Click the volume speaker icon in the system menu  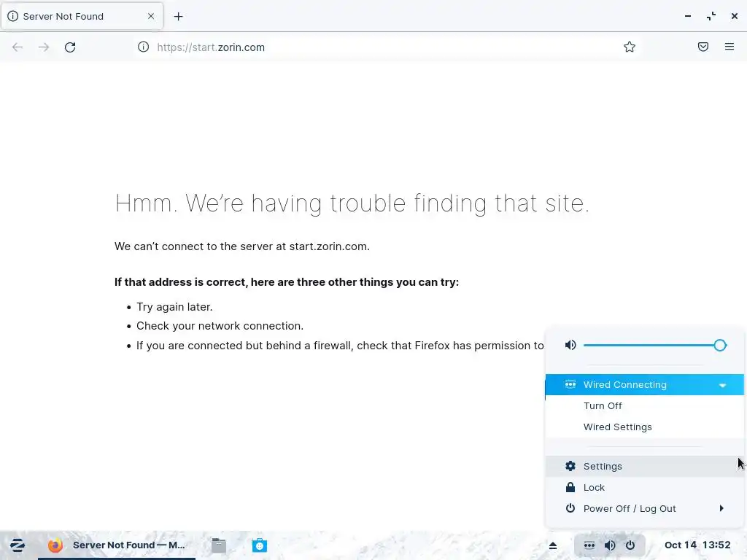tap(570, 345)
